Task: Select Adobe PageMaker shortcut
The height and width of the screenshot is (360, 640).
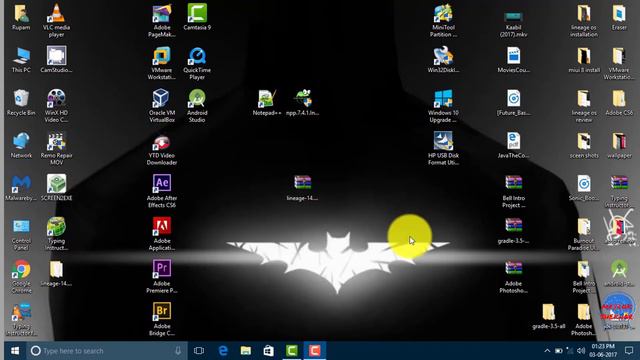Action: click(162, 20)
